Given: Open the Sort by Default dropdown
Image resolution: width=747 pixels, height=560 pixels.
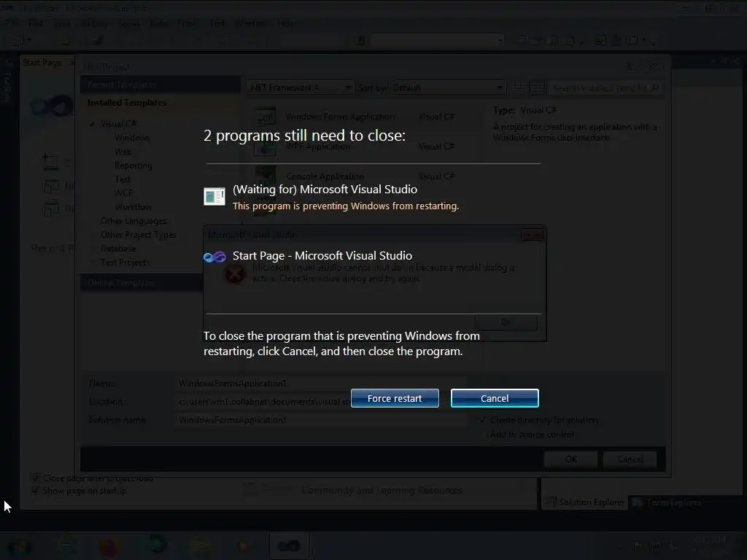Looking at the screenshot, I should click(x=447, y=87).
